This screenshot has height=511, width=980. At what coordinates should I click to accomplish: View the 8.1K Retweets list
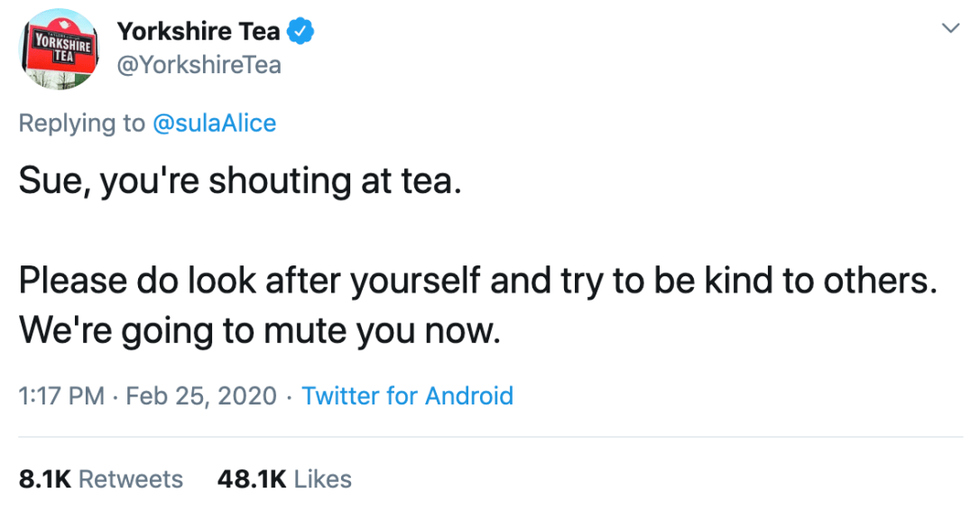(100, 478)
